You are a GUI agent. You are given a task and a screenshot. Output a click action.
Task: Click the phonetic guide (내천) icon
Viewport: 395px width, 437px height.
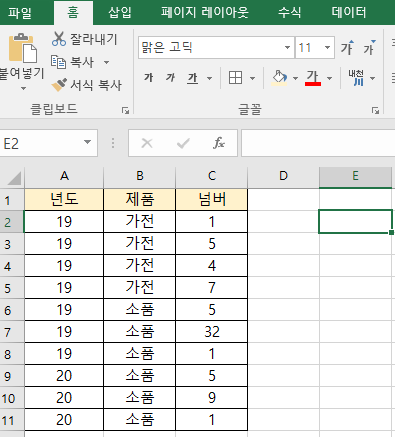tap(356, 78)
